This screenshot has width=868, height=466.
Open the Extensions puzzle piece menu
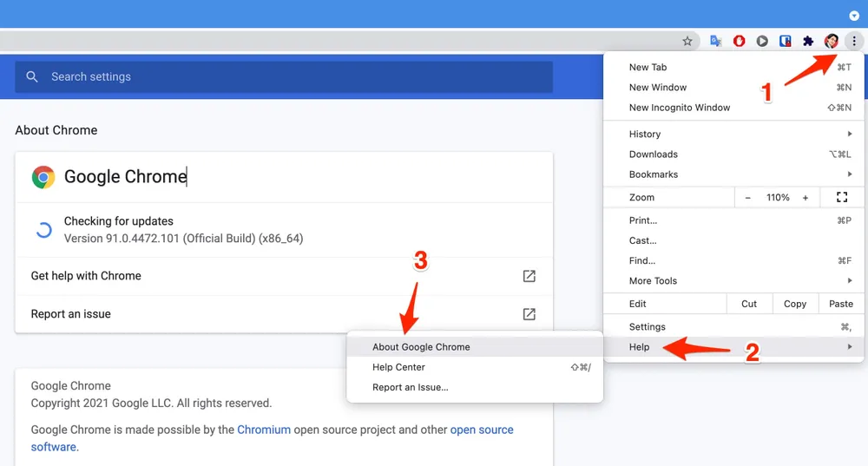808,41
